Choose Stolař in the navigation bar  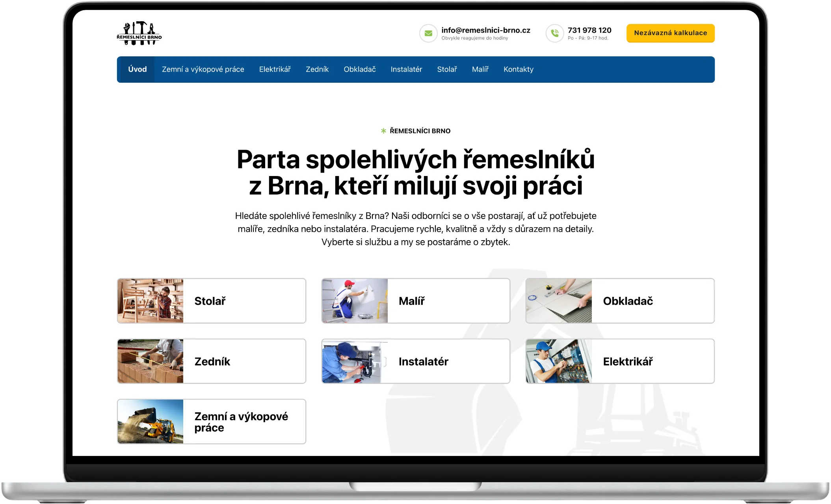click(x=447, y=69)
